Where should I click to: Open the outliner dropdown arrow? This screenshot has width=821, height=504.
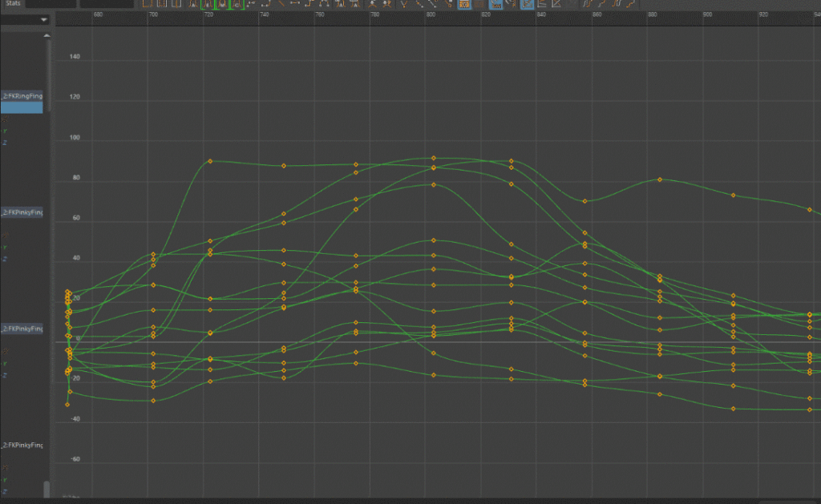44,20
